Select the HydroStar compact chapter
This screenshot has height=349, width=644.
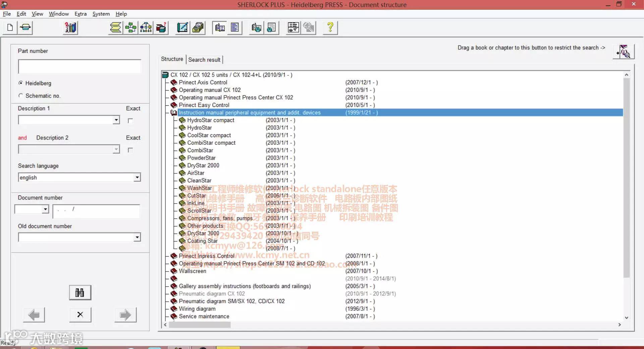pos(211,120)
